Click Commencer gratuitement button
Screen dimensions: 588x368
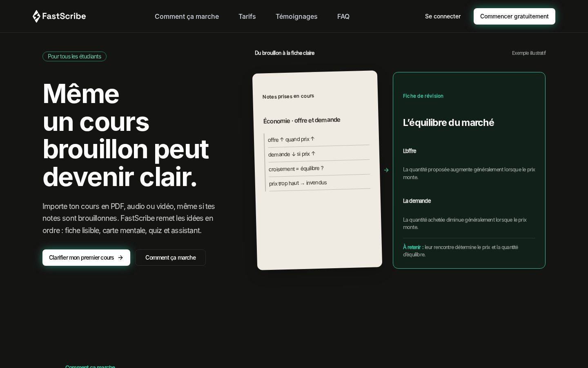click(x=514, y=16)
